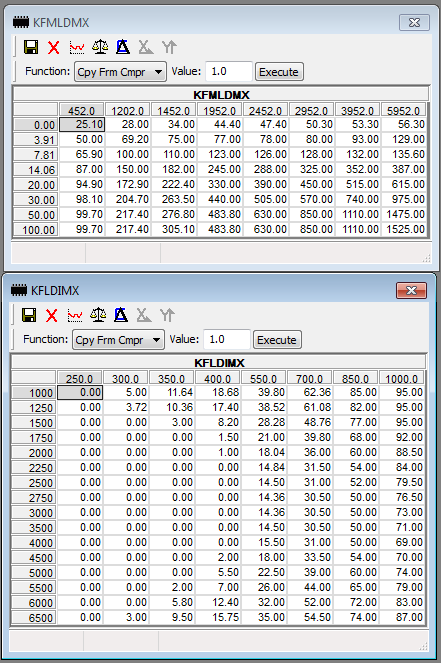Screen dimensions: 441x663
Task: Open graph view icon in KFMLDMX toolbar
Action: pyautogui.click(x=77, y=47)
